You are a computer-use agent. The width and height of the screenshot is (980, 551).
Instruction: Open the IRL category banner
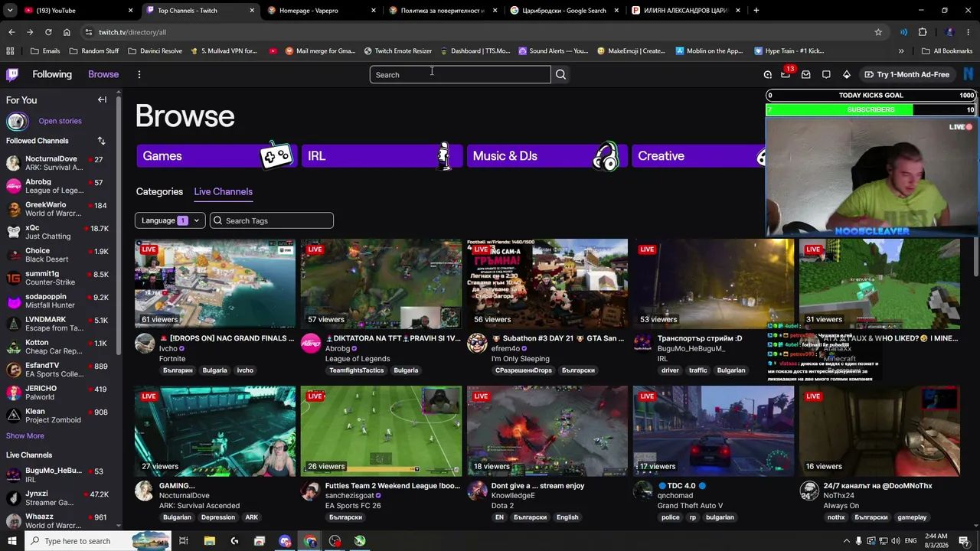coord(382,155)
